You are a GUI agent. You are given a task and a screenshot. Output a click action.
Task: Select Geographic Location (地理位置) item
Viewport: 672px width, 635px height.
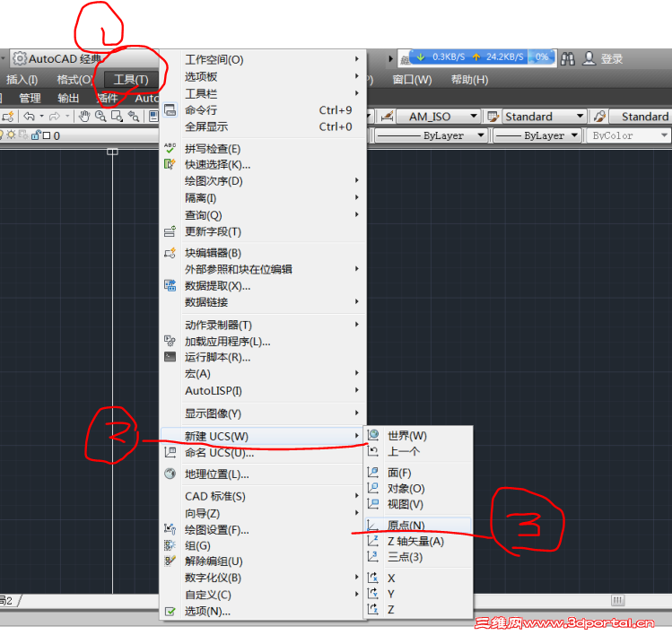tap(263, 474)
